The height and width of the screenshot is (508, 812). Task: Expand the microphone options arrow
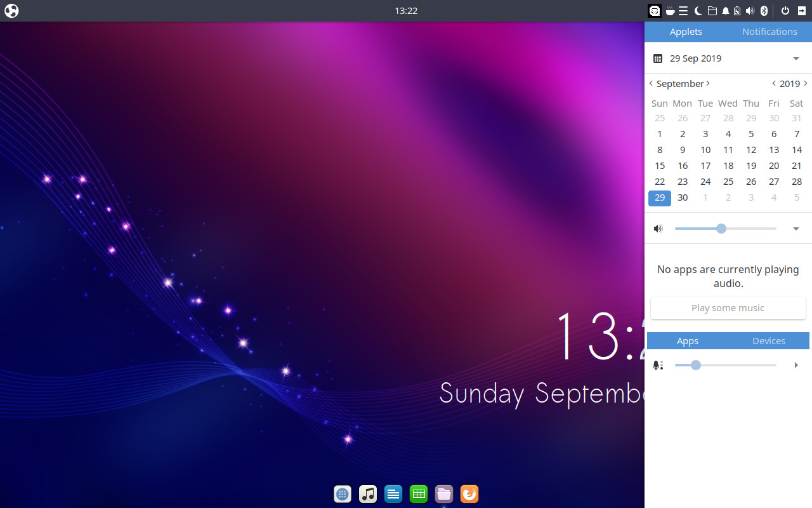point(796,365)
